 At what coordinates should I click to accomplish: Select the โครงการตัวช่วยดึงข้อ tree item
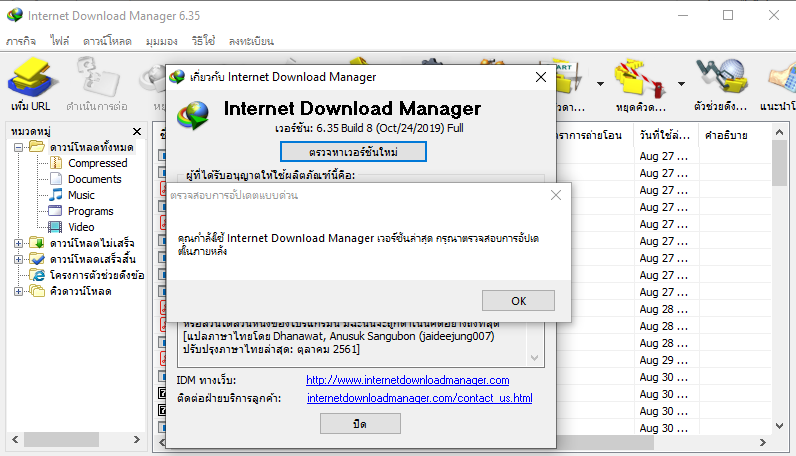coord(97,275)
